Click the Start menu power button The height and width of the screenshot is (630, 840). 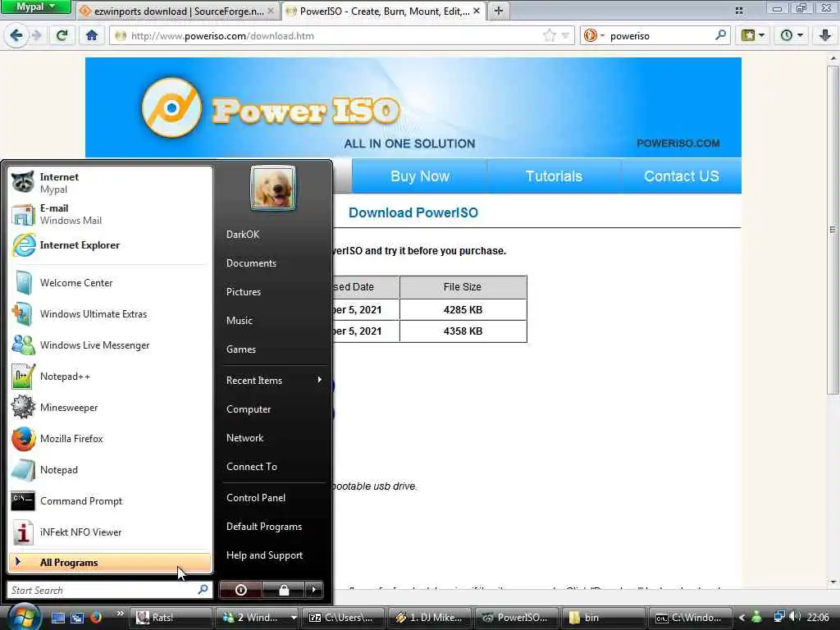tap(240, 590)
